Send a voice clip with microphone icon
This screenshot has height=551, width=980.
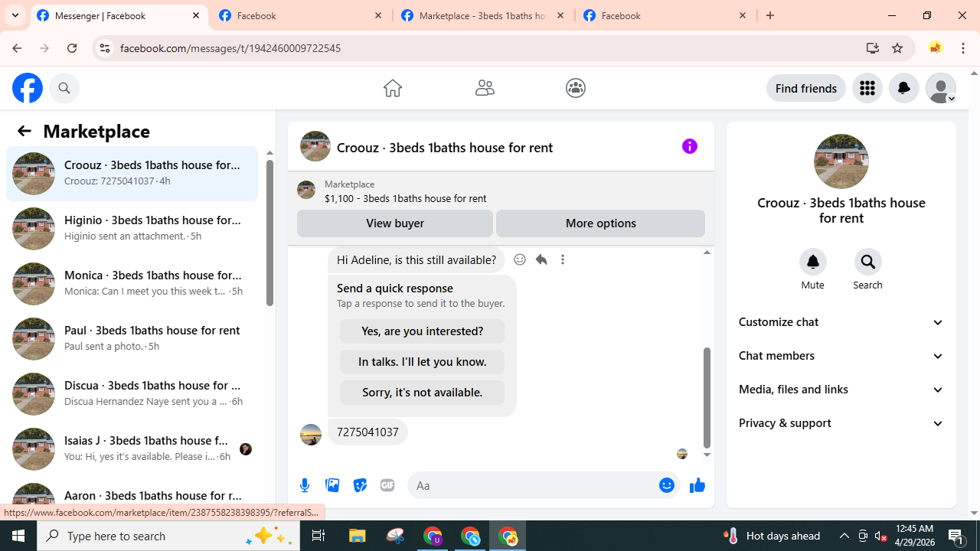[305, 485]
